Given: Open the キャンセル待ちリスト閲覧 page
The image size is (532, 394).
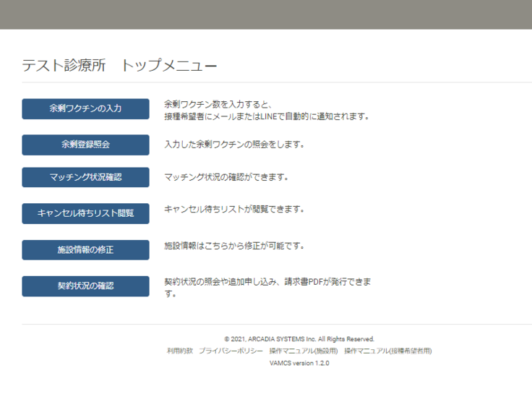Looking at the screenshot, I should (x=85, y=213).
